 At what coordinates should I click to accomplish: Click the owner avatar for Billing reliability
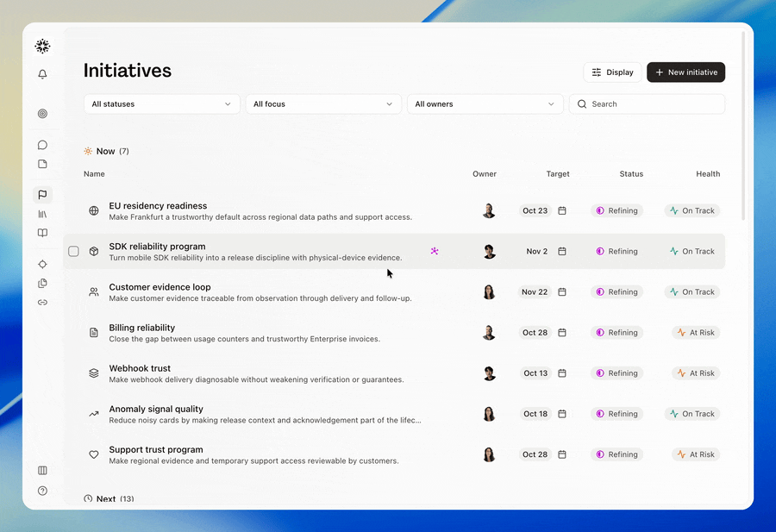click(489, 333)
